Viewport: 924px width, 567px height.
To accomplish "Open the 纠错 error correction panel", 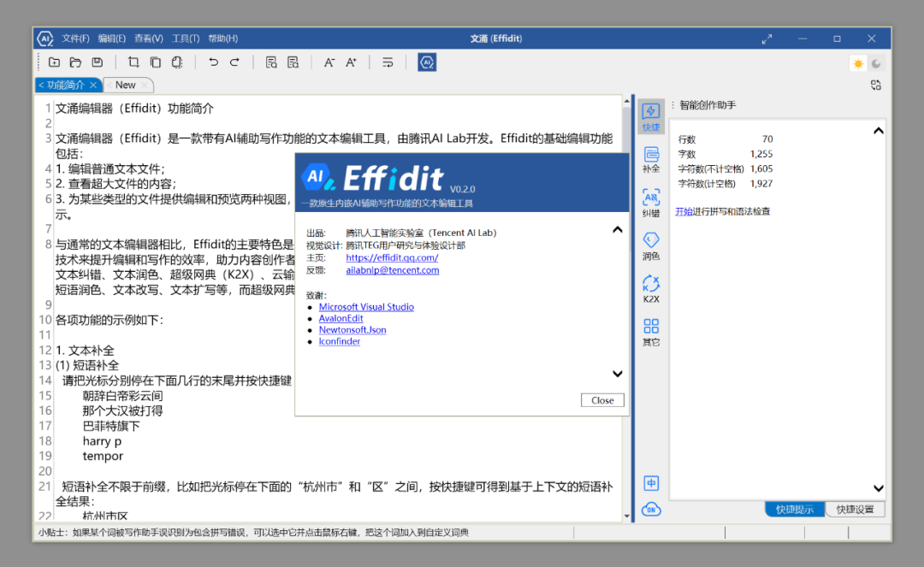I will [x=651, y=204].
